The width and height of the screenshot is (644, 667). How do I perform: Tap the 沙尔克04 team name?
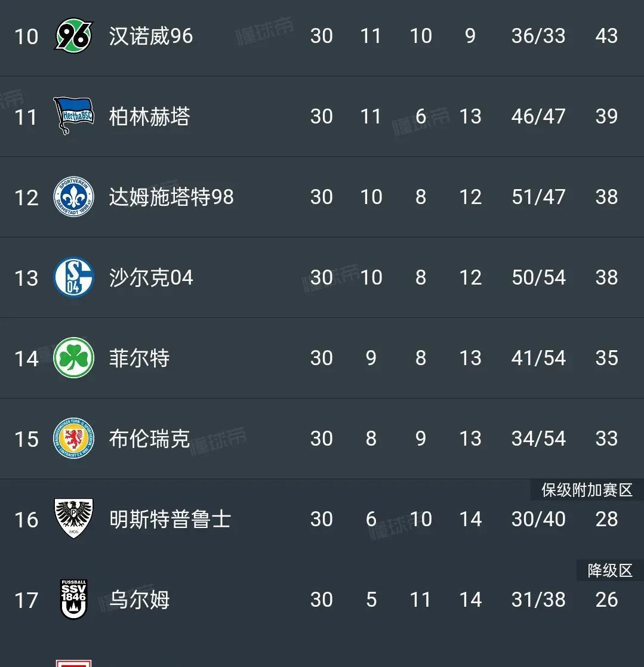[x=151, y=277]
